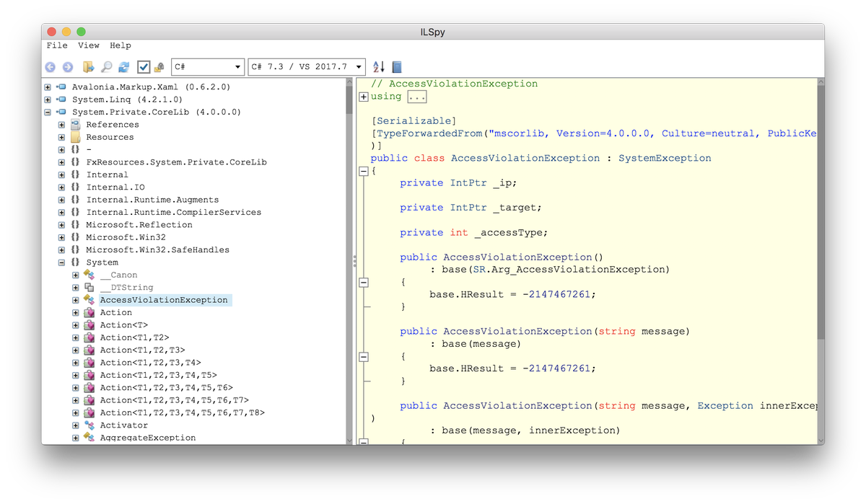Click the References node icon

[75, 125]
